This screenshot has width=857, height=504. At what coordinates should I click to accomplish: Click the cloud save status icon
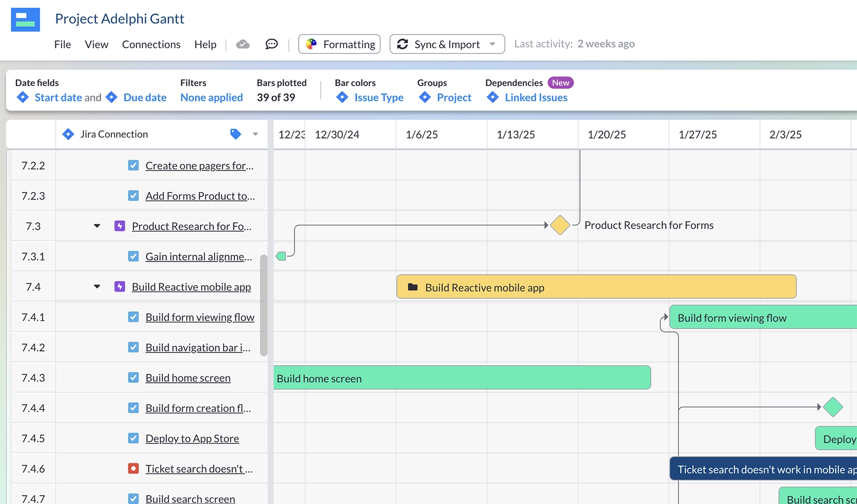tap(242, 44)
